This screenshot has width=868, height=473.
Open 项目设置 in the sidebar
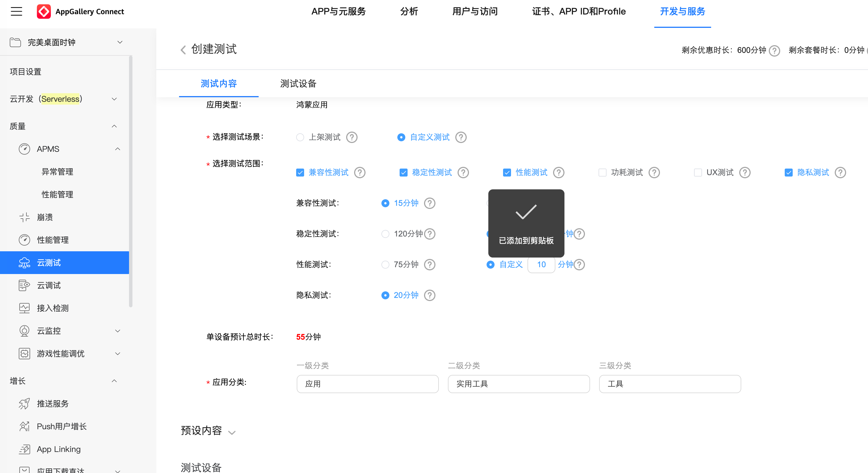[25, 72]
